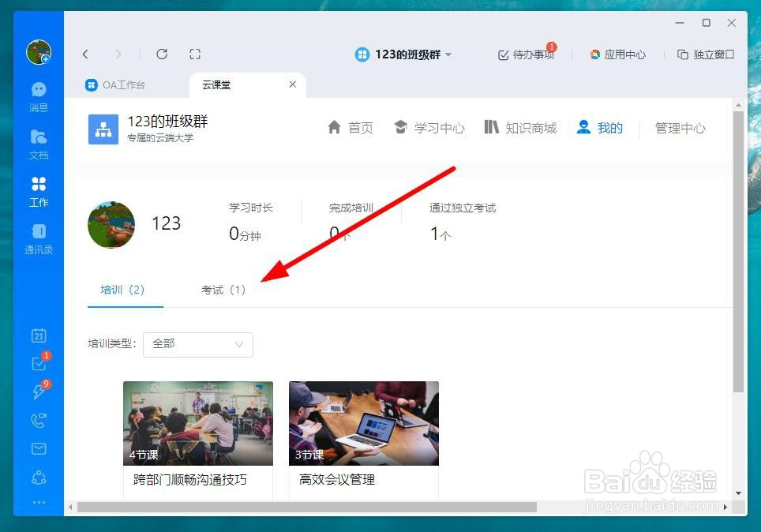Open 待办事项 to-do items
The width and height of the screenshot is (761, 532).
click(x=527, y=54)
